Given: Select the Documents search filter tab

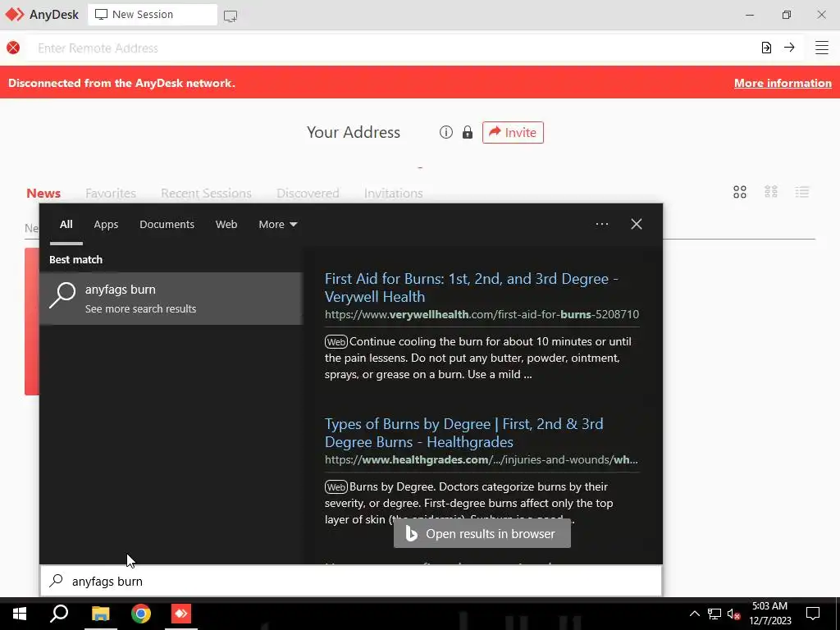Looking at the screenshot, I should tap(167, 225).
